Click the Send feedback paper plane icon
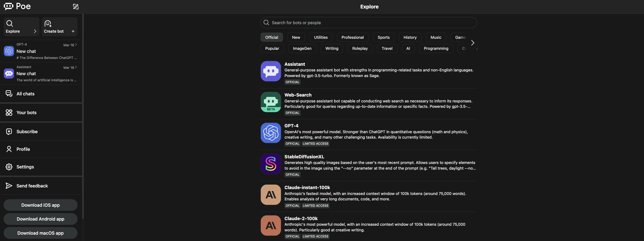This screenshot has height=241, width=644. [x=9, y=186]
